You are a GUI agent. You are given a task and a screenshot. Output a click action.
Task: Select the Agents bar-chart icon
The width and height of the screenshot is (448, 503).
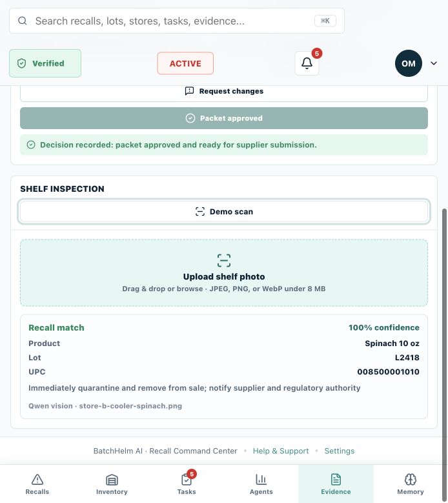[x=261, y=480]
